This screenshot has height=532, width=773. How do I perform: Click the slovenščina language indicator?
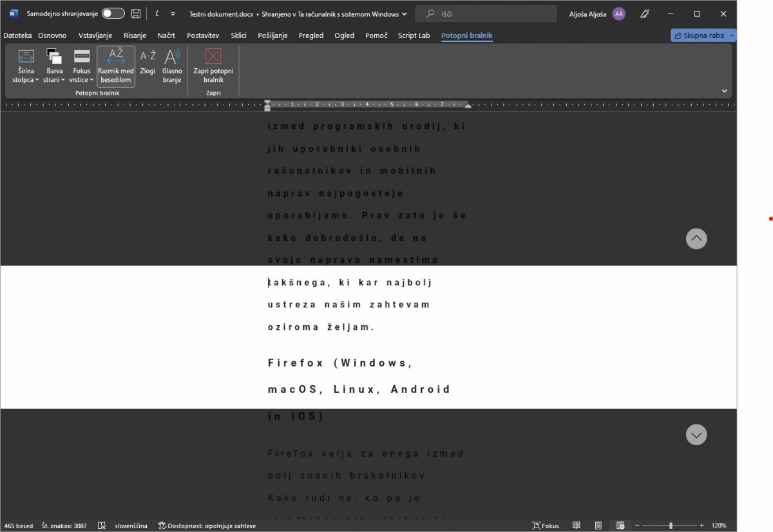[131, 526]
